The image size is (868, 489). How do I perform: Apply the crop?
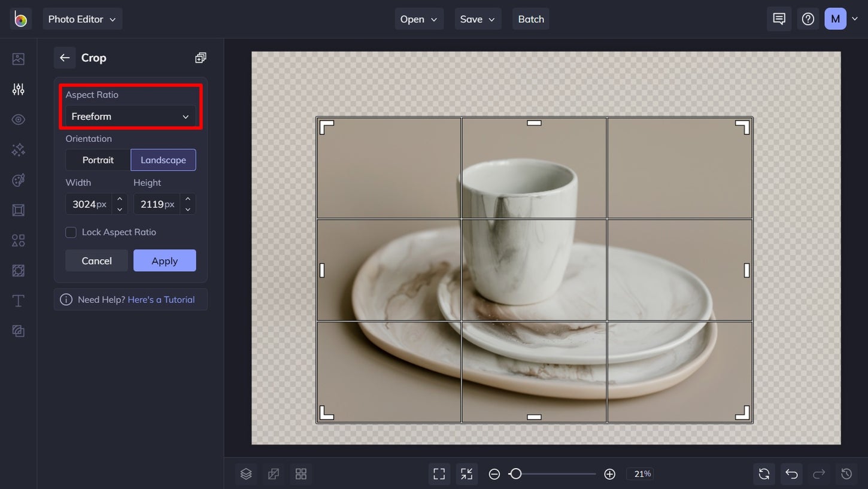[165, 260]
